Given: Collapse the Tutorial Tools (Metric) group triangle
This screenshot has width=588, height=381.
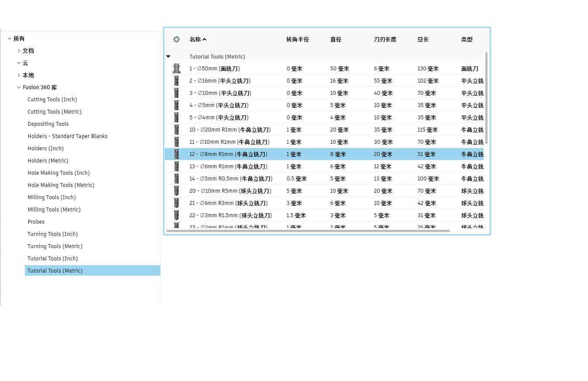Looking at the screenshot, I should click(x=168, y=56).
